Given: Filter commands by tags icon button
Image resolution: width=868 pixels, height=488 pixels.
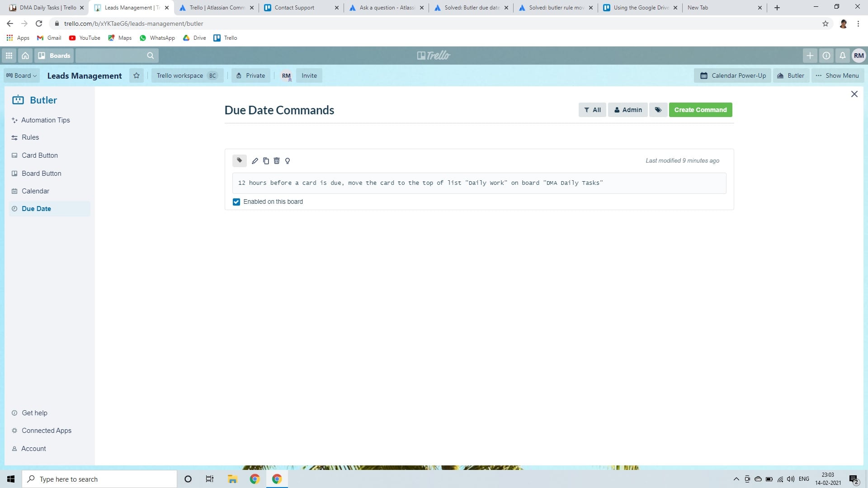Looking at the screenshot, I should coord(658,110).
